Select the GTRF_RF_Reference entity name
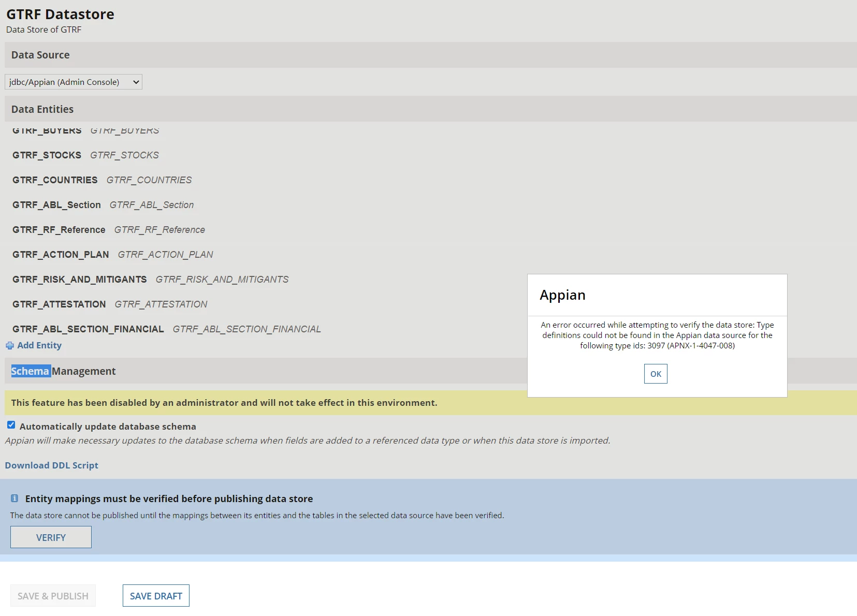The width and height of the screenshot is (857, 616). [x=59, y=230]
